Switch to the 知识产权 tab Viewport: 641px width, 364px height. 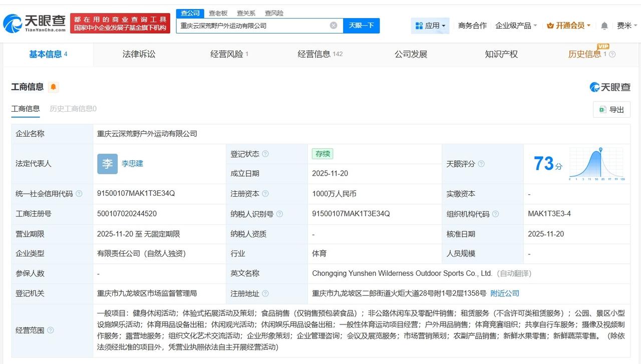[501, 55]
